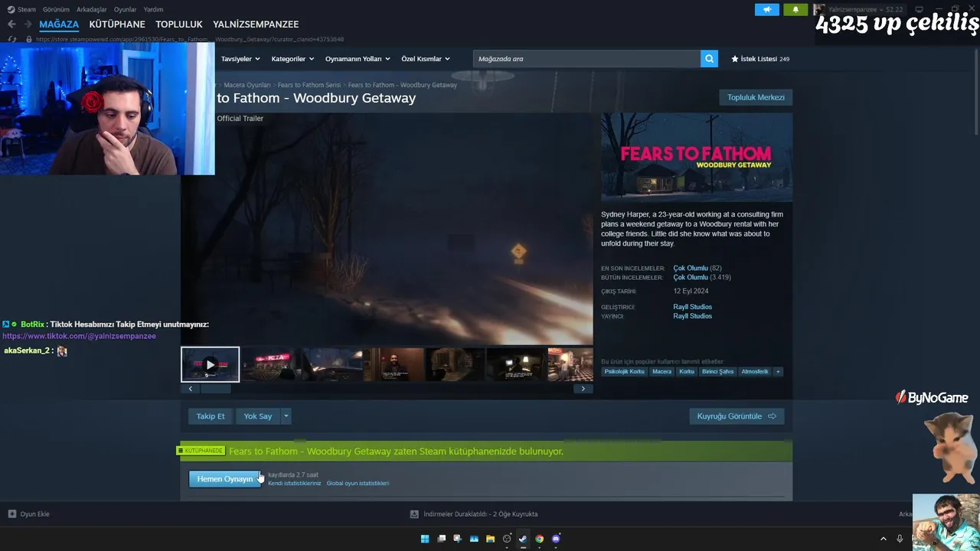
Task: Click the game header capsule image
Action: pos(697,158)
